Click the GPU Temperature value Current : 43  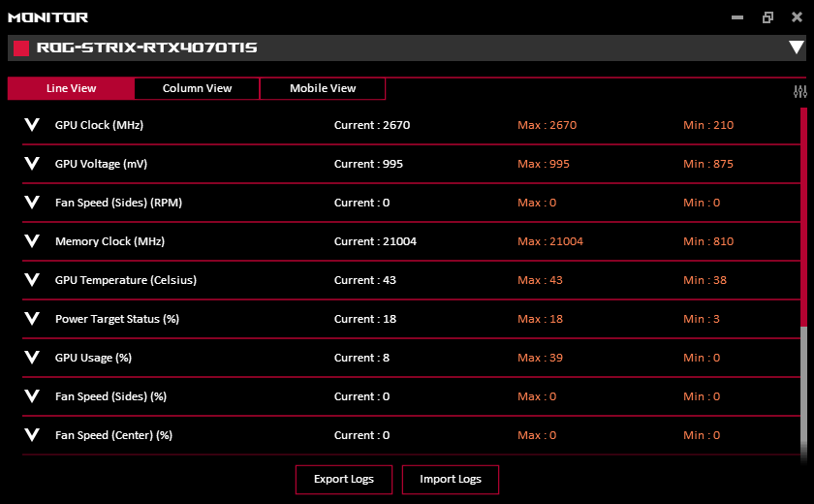[365, 280]
